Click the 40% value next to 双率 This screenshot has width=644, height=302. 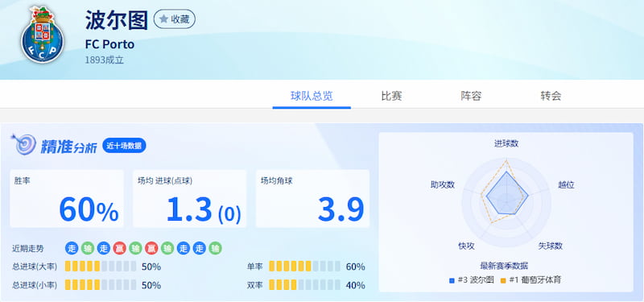[x=356, y=285]
